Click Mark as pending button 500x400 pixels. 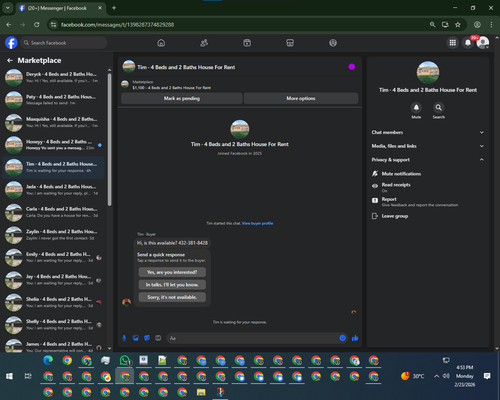(182, 98)
